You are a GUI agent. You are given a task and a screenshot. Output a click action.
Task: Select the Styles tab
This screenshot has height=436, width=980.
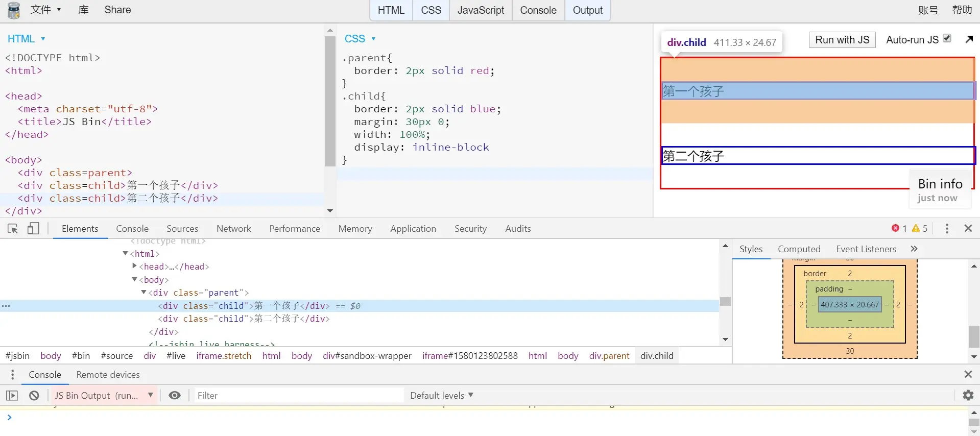751,249
